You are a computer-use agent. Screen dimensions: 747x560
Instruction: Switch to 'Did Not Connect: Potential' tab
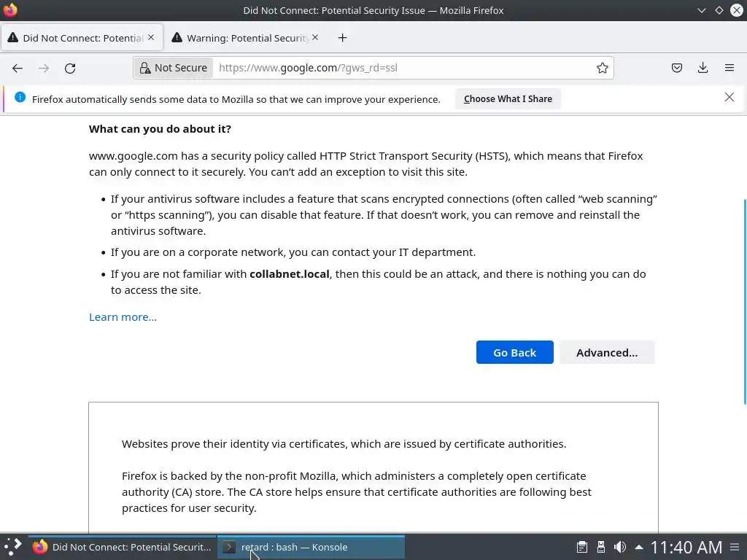pos(82,38)
